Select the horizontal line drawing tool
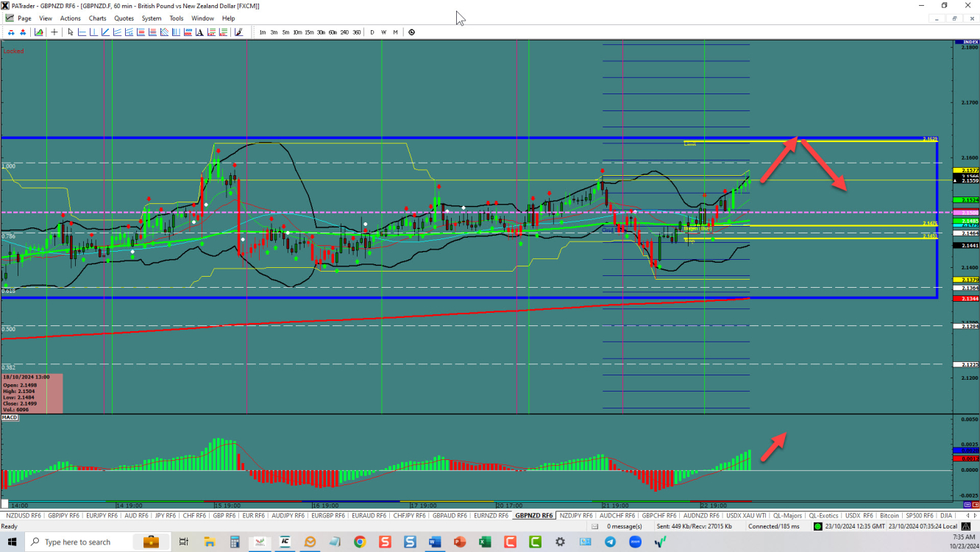Viewport: 980px width, 552px height. coord(82,32)
